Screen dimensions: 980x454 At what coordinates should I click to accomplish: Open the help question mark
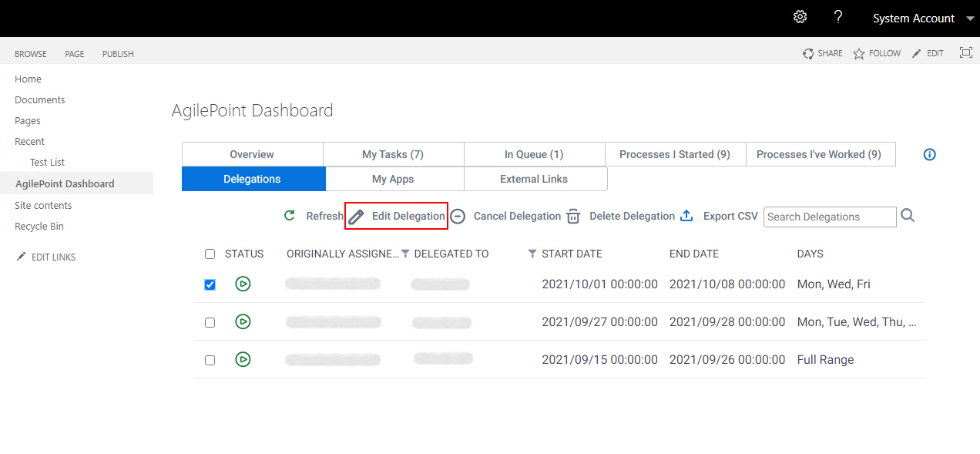point(838,17)
